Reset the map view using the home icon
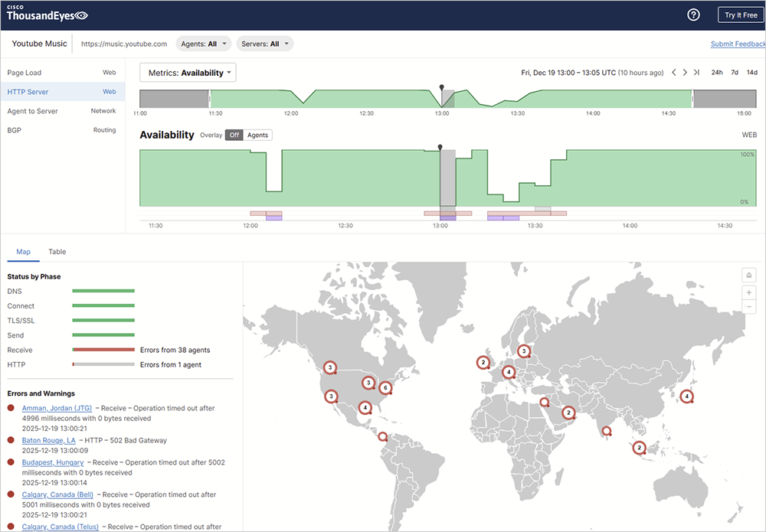Image resolution: width=766 pixels, height=532 pixels. click(748, 275)
